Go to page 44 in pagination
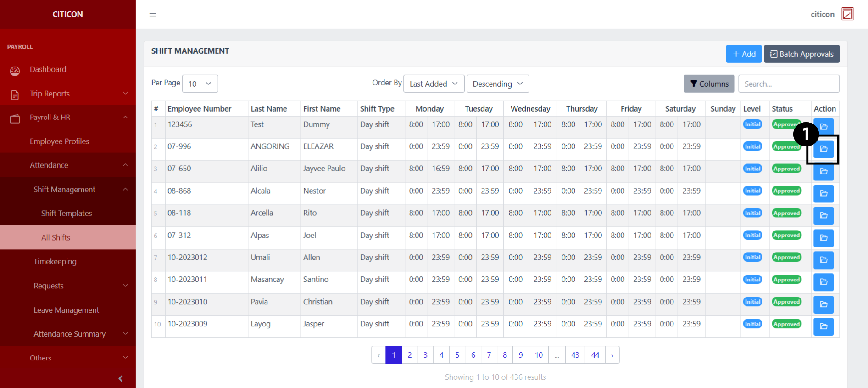Image resolution: width=868 pixels, height=388 pixels. point(595,355)
